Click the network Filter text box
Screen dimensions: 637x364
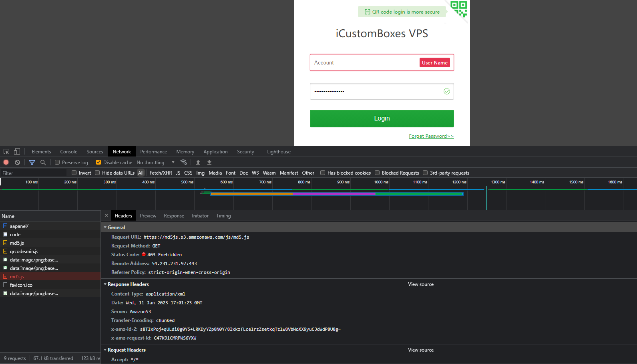pos(34,173)
